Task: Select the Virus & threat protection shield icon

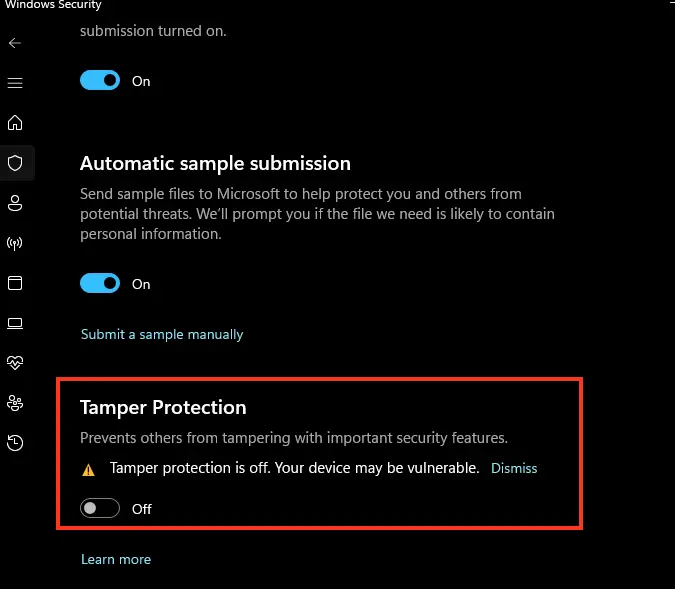Action: (15, 163)
